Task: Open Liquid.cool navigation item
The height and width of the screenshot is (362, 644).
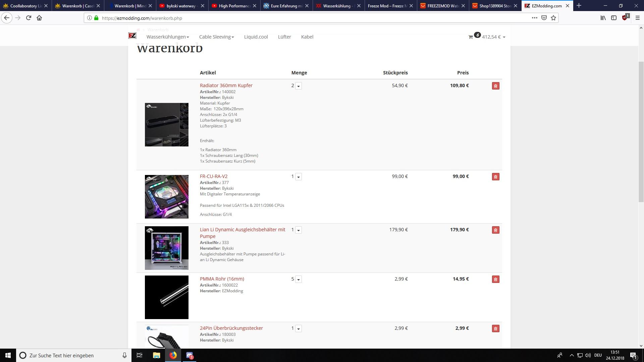Action: 256,37
